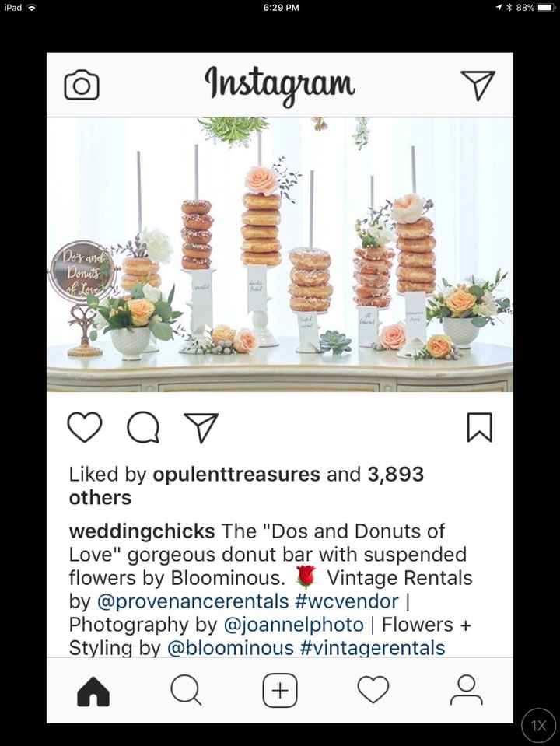
Task: Open Search with the magnifier icon
Action: 186,689
